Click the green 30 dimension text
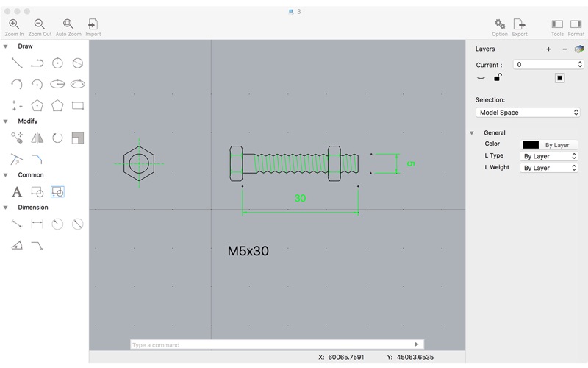Screen dimensions: 588x368 [300, 198]
